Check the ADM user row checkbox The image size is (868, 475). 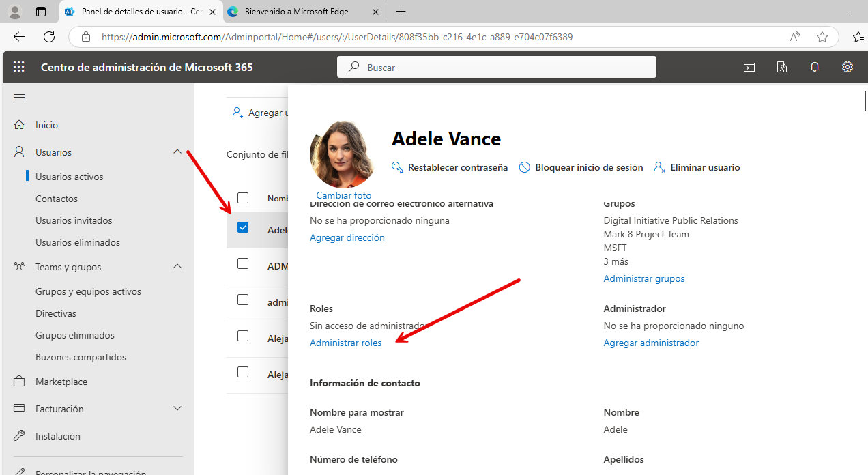pos(243,263)
